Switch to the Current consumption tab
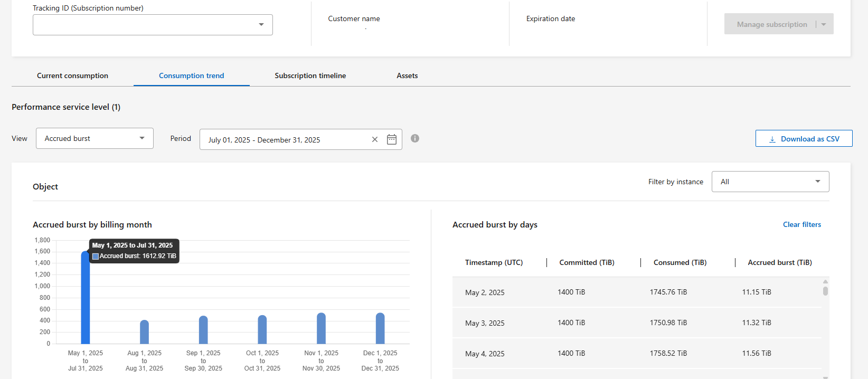 click(72, 75)
